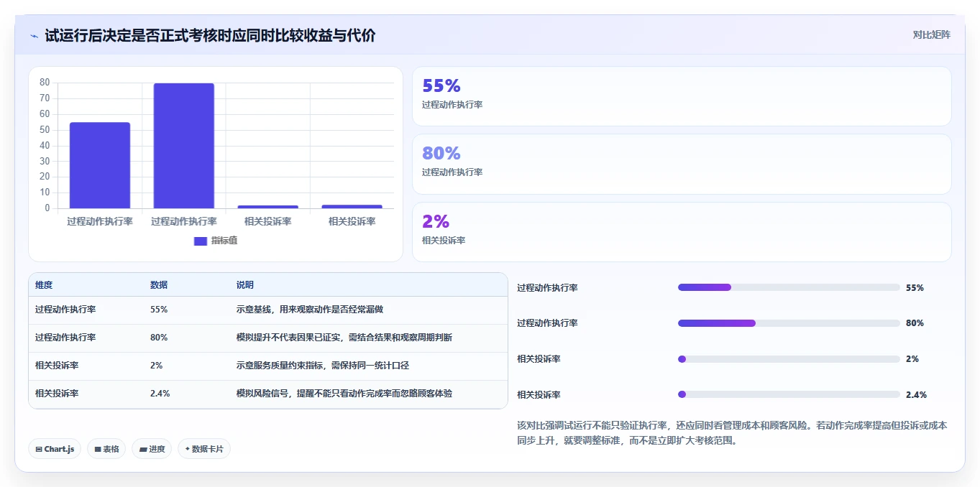The width and height of the screenshot is (980, 487).
Task: Click the 维度 table column header
Action: [x=44, y=284]
